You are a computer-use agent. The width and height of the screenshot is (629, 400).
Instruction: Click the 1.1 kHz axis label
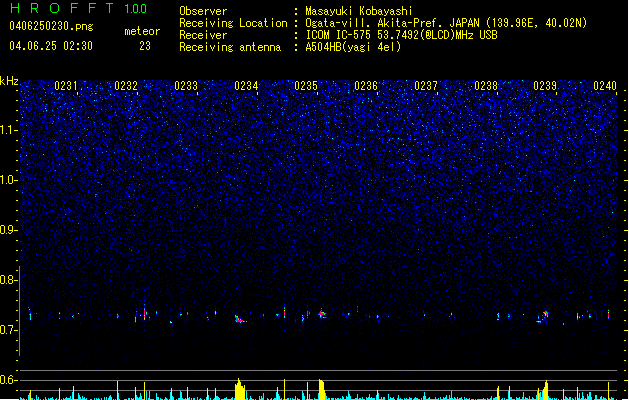click(9, 130)
